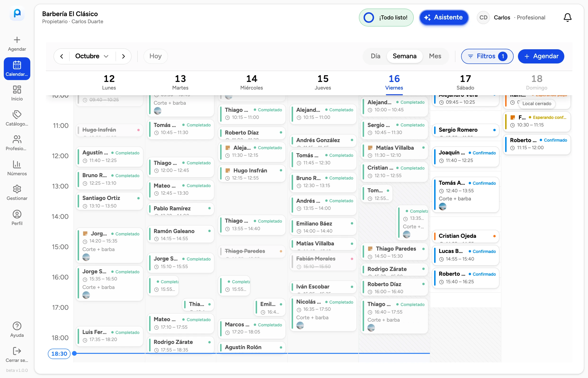Open the Números chart icon
This screenshot has height=378, width=588.
pos(17,164)
